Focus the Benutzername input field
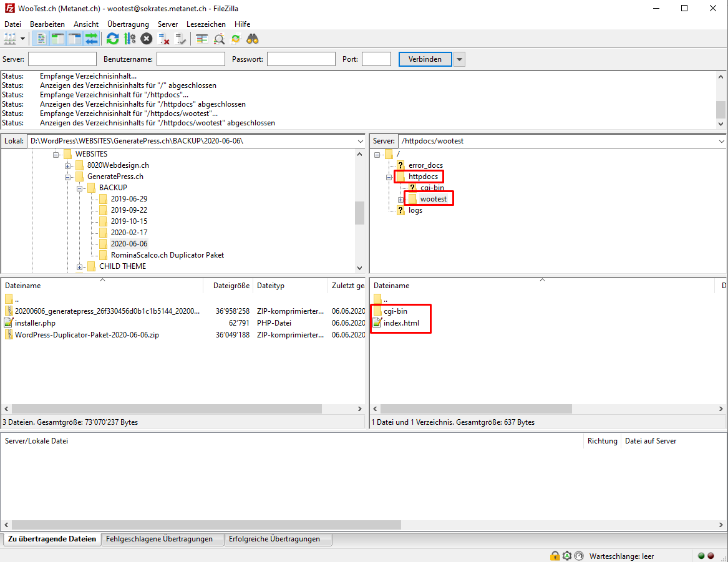The image size is (728, 562). click(x=191, y=59)
